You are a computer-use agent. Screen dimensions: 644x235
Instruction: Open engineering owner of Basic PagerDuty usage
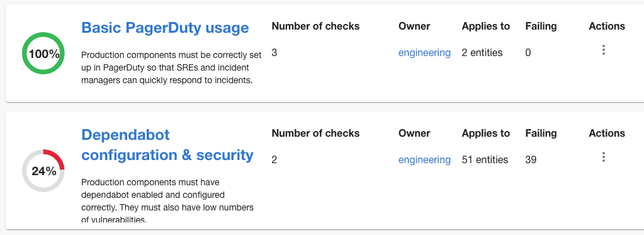tap(424, 52)
